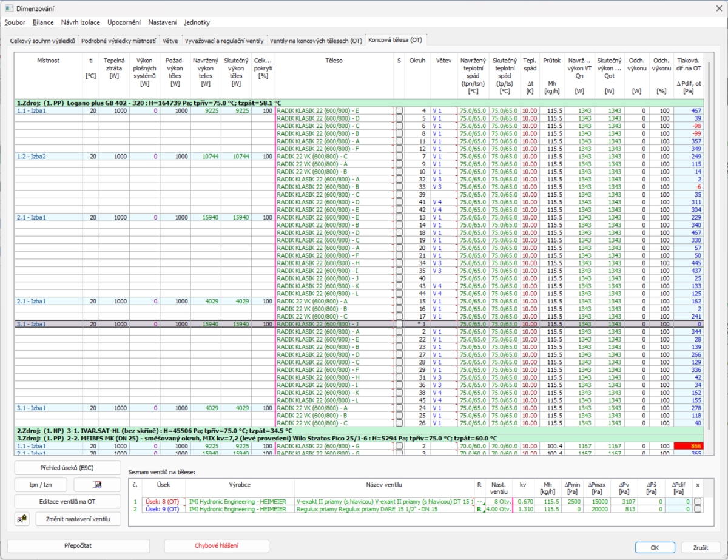
Task: Tick the S checkbox for Okruh 41
Action: click(399, 202)
